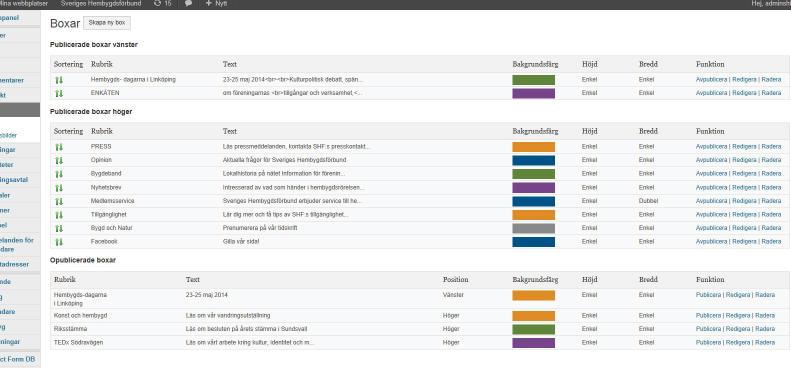This screenshot has width=791, height=368.
Task: Click gray background swatch of Bygd och Natur
Action: click(533, 228)
